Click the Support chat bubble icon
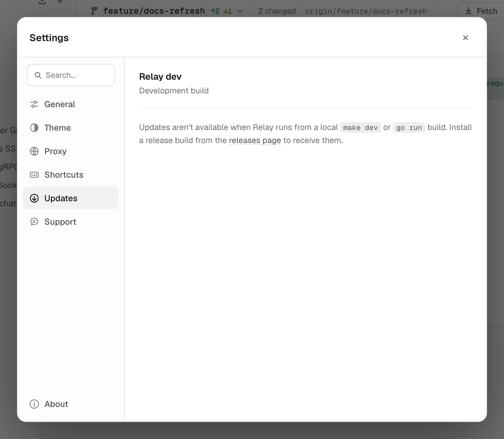Viewport: 504px width, 439px height. click(x=34, y=222)
